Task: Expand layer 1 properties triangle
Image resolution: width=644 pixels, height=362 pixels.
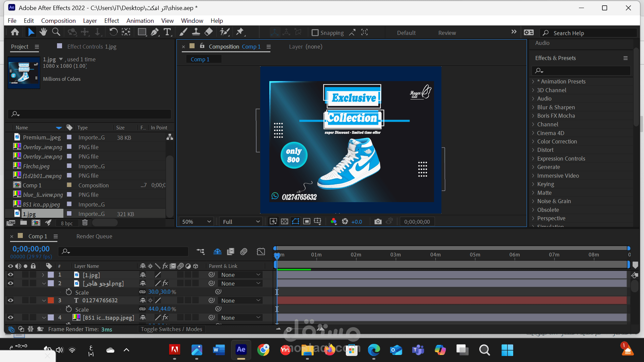Action: [x=43, y=275]
